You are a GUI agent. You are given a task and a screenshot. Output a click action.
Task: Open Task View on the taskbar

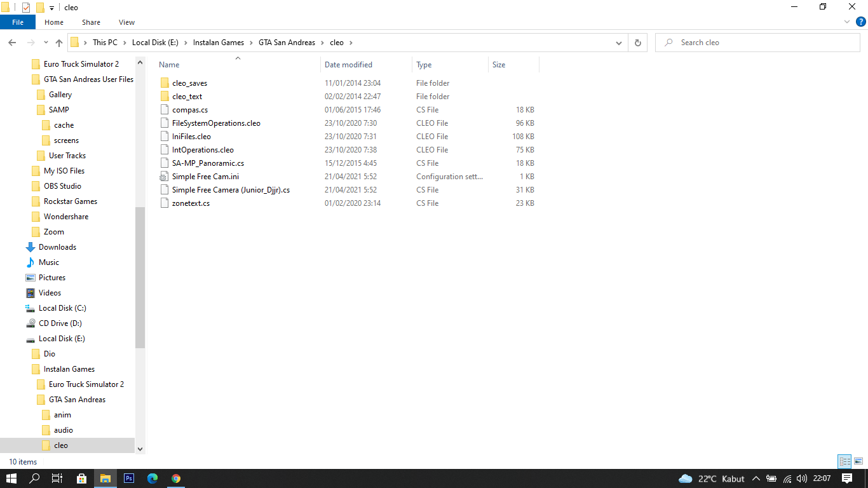pos(57,478)
